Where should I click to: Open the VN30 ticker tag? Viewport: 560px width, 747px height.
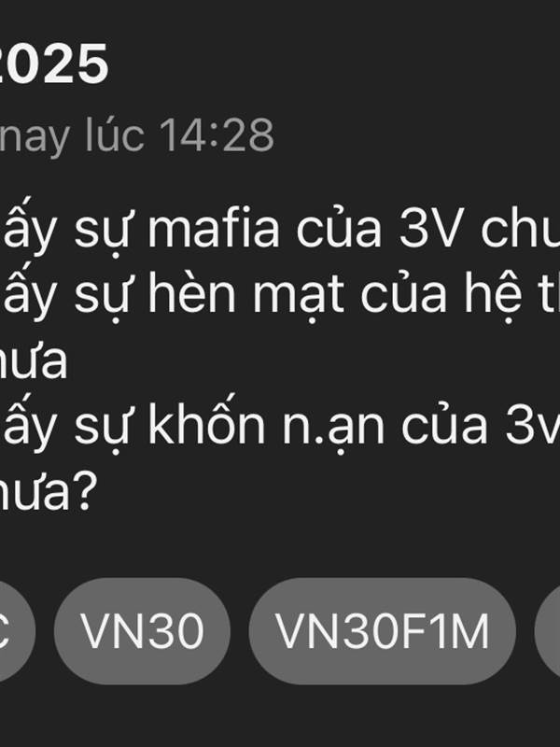[x=142, y=631]
